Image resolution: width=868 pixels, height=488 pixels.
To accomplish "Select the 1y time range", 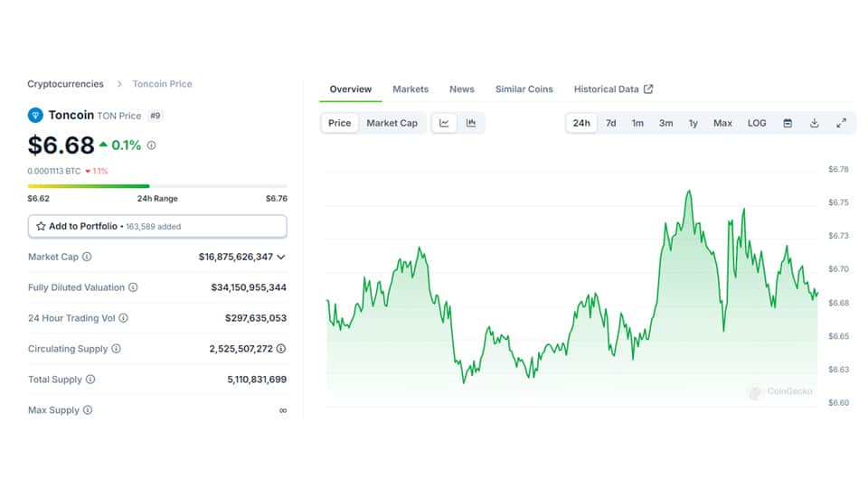I will (x=693, y=123).
